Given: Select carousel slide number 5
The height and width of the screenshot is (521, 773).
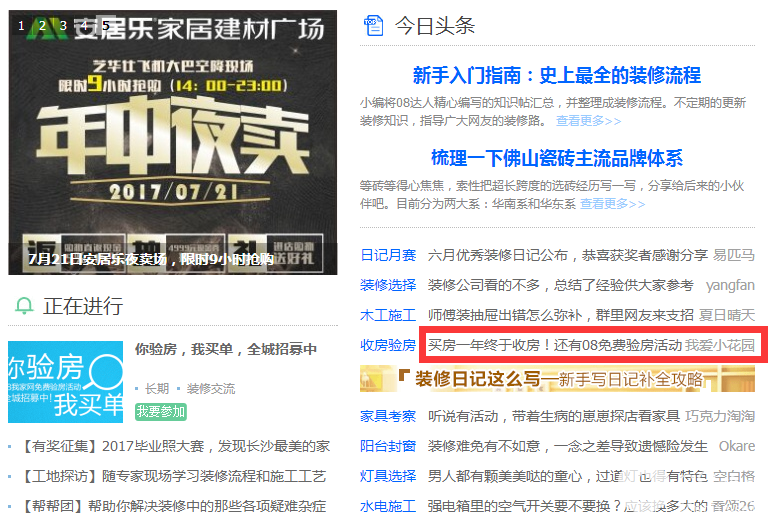Looking at the screenshot, I should 105,26.
